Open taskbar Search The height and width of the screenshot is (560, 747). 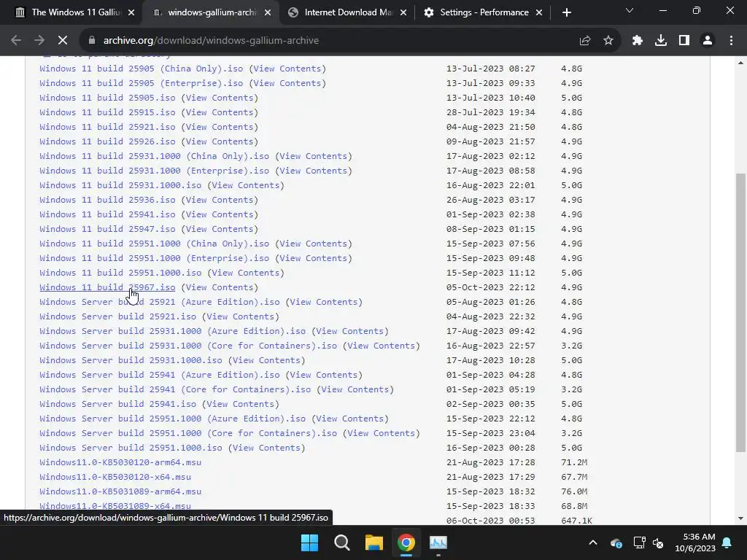click(341, 542)
